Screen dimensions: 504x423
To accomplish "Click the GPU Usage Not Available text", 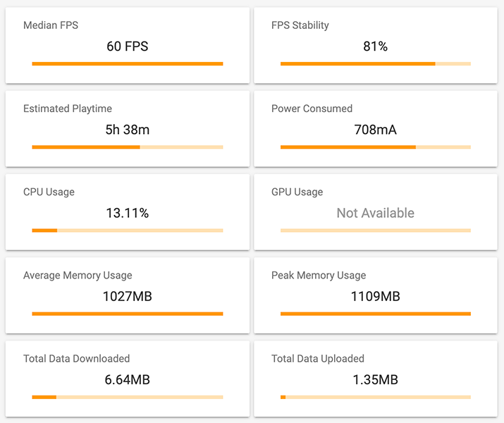I will (x=376, y=213).
